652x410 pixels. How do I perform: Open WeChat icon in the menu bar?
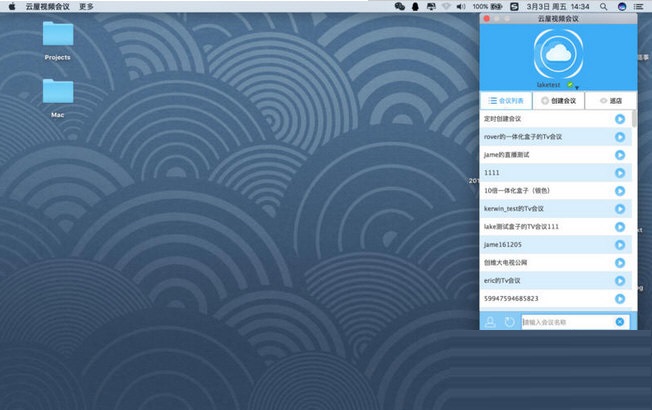point(400,6)
